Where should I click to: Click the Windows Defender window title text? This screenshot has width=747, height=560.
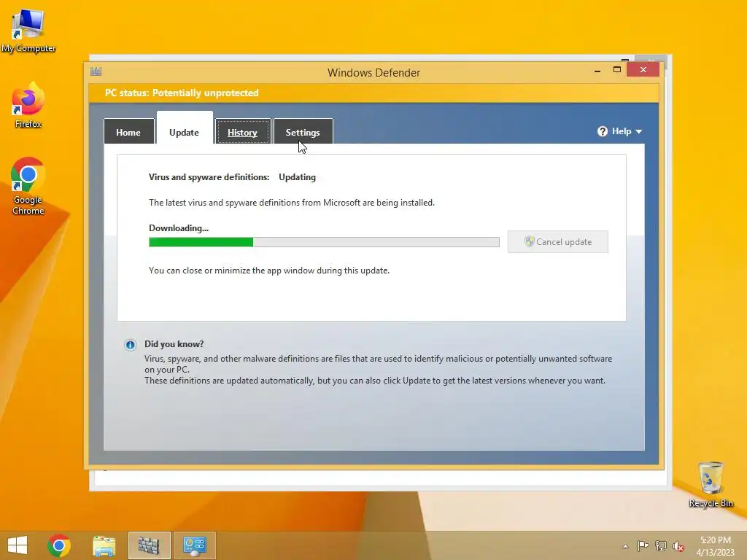(x=374, y=73)
